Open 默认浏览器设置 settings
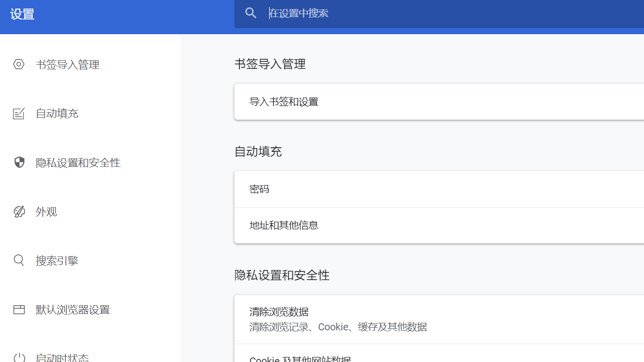 tap(72, 309)
